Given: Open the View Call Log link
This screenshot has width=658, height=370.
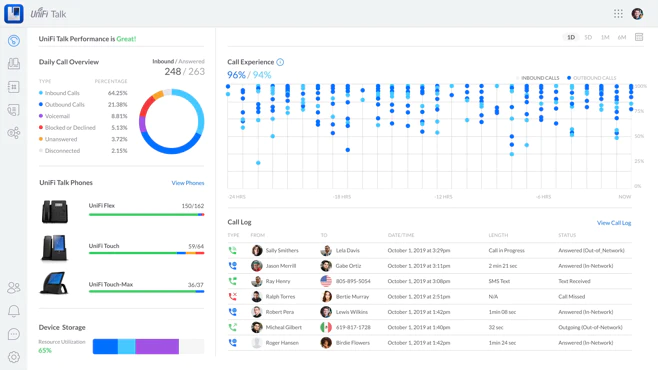Looking at the screenshot, I should point(614,223).
